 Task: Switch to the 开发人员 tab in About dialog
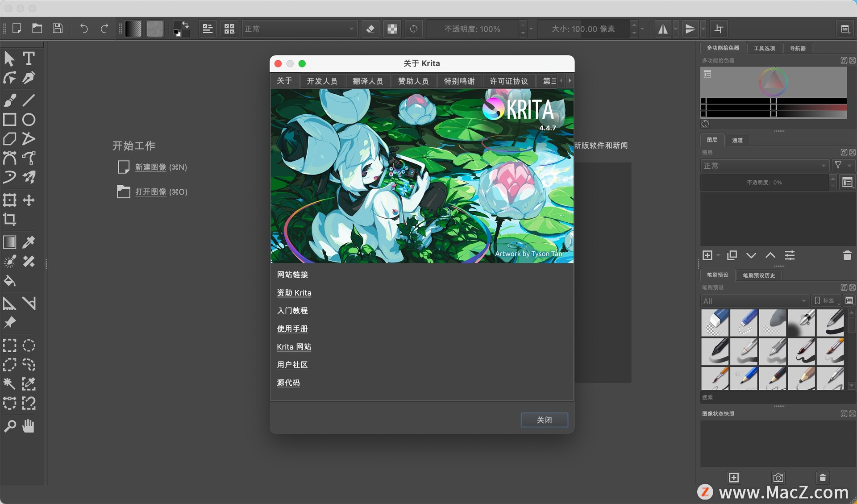322,81
